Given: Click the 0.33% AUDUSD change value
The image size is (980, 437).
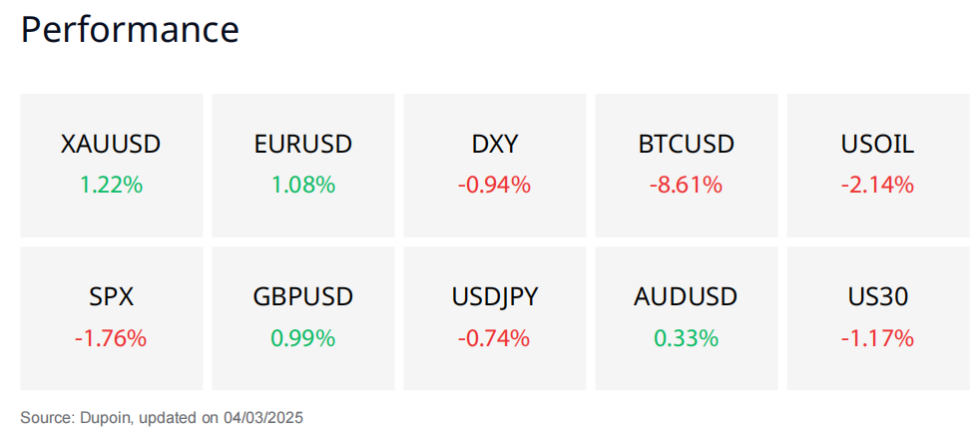Looking at the screenshot, I should tap(687, 338).
